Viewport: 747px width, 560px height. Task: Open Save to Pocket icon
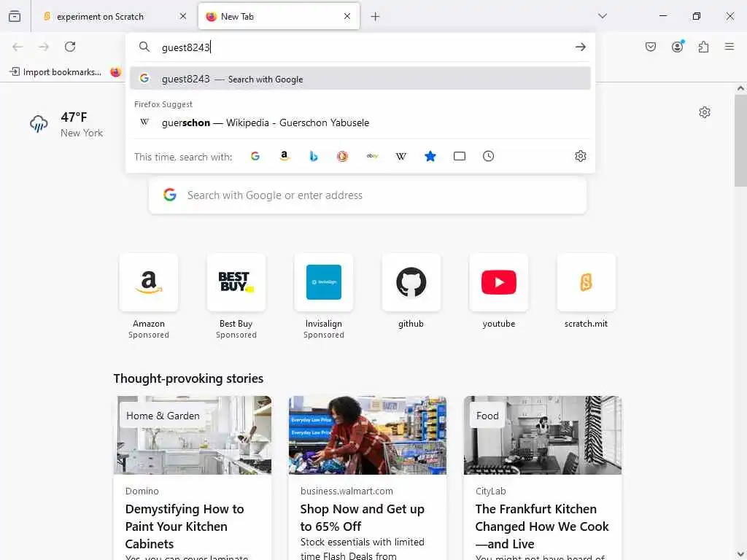point(651,47)
